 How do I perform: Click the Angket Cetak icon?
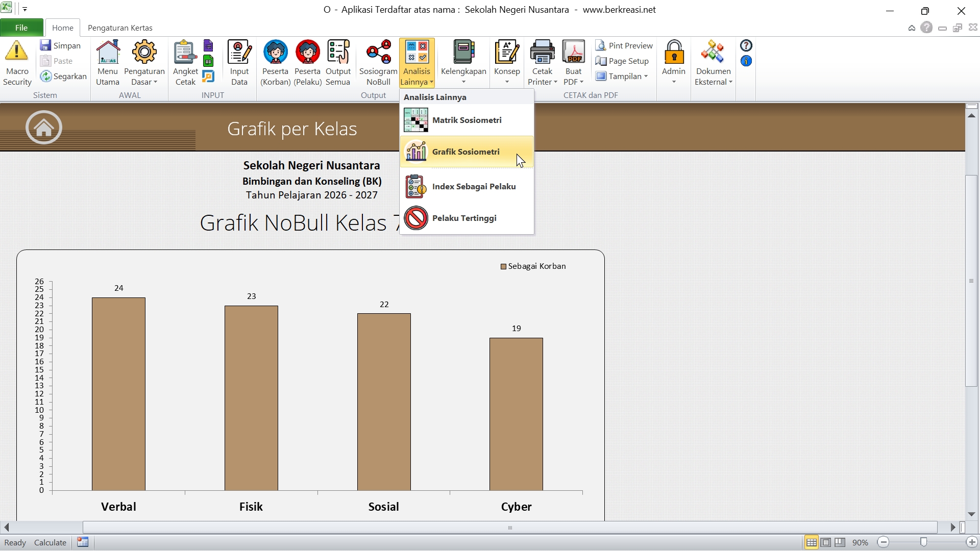pos(185,53)
